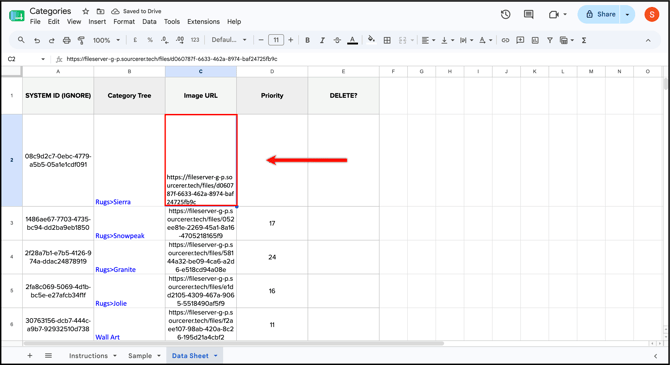670x365 pixels.
Task: Select the column D header
Action: click(x=272, y=71)
